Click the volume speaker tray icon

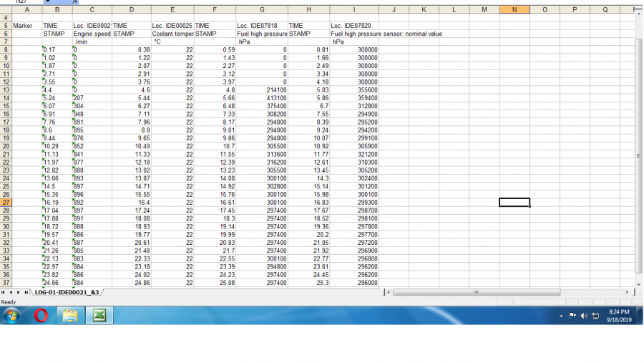click(584, 316)
